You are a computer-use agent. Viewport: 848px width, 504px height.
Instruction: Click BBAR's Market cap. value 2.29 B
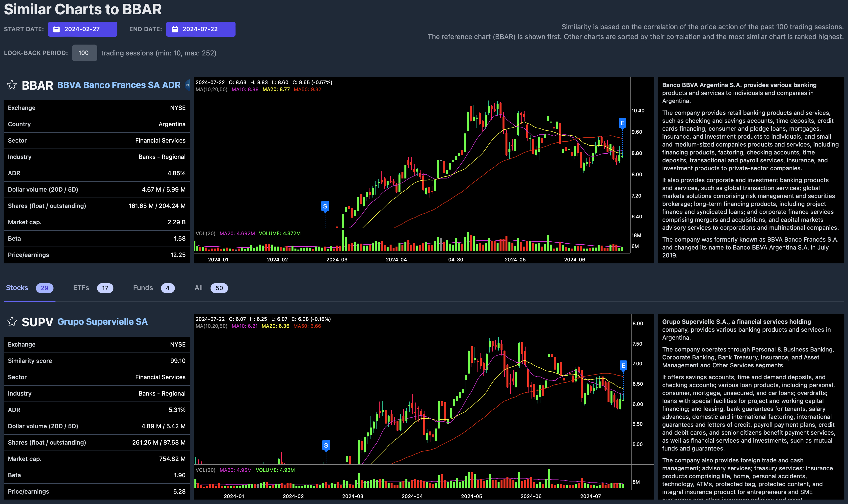tap(176, 222)
